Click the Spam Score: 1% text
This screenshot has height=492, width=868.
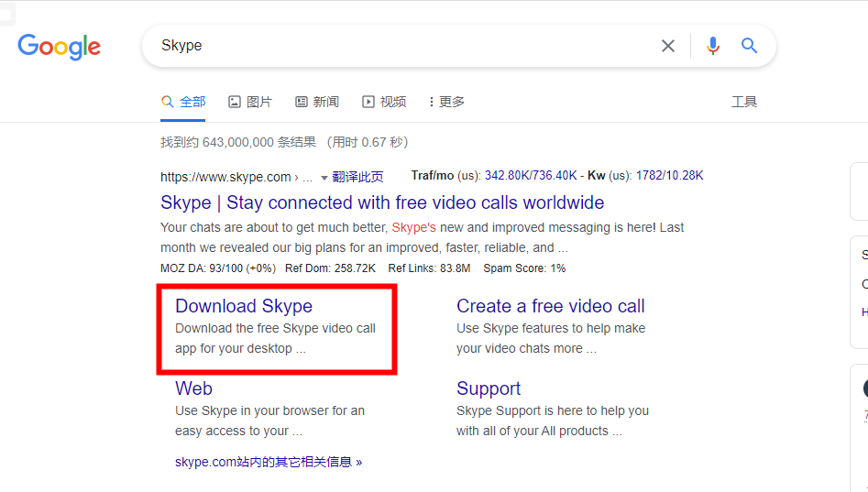[524, 268]
